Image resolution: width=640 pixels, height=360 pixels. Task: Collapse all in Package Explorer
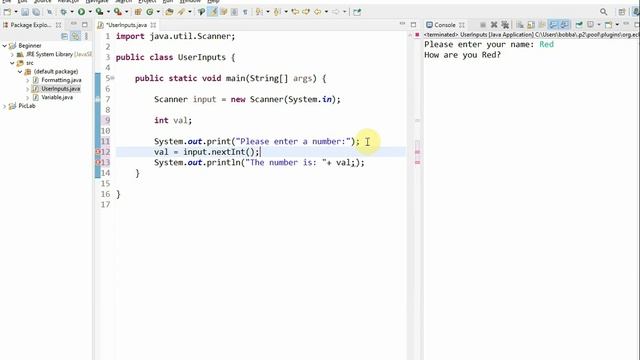(64, 36)
